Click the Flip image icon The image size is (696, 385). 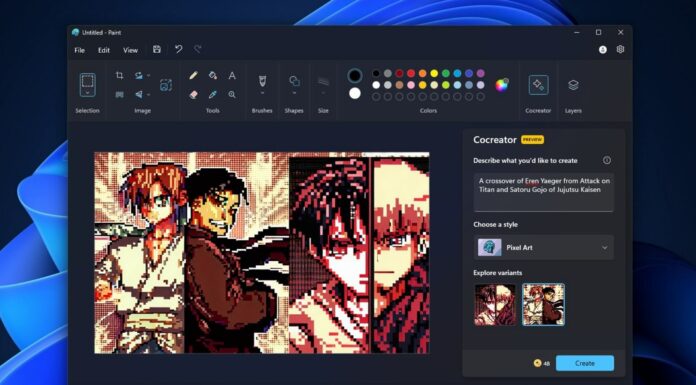click(139, 94)
